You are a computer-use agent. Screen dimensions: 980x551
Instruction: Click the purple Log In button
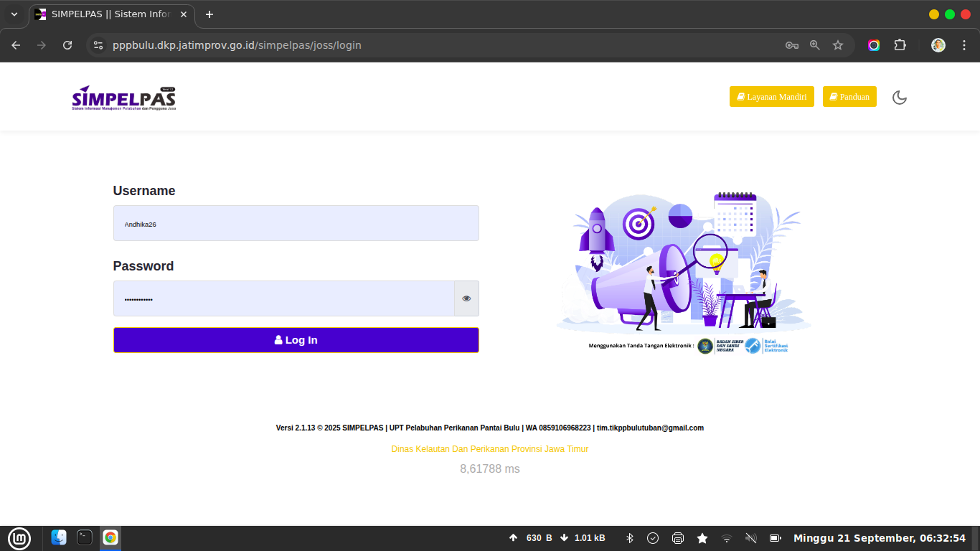point(296,340)
